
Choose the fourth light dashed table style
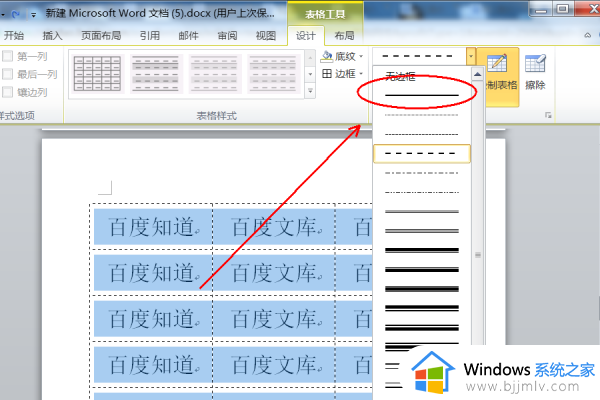273,73
